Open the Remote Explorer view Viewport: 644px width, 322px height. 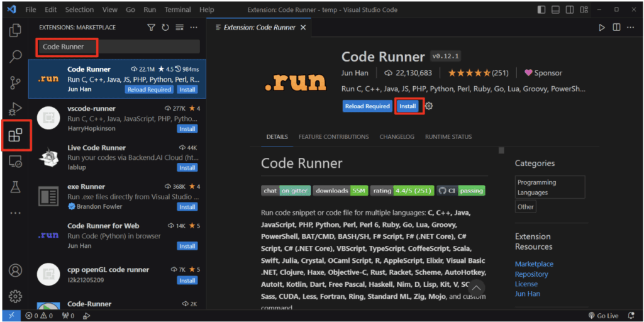click(x=15, y=162)
